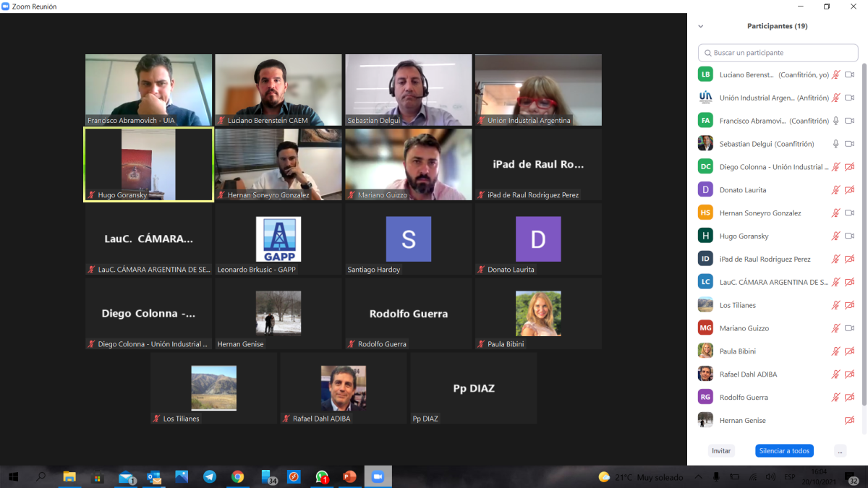868x488 pixels.
Task: Click "Mariano Guizzo" name in participants list
Action: [744, 328]
